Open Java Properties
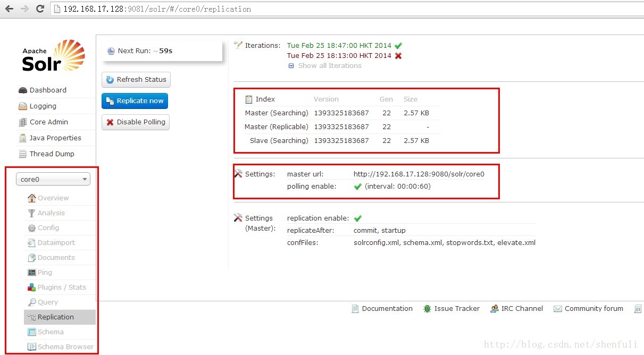This screenshot has height=355, width=644. click(x=55, y=138)
